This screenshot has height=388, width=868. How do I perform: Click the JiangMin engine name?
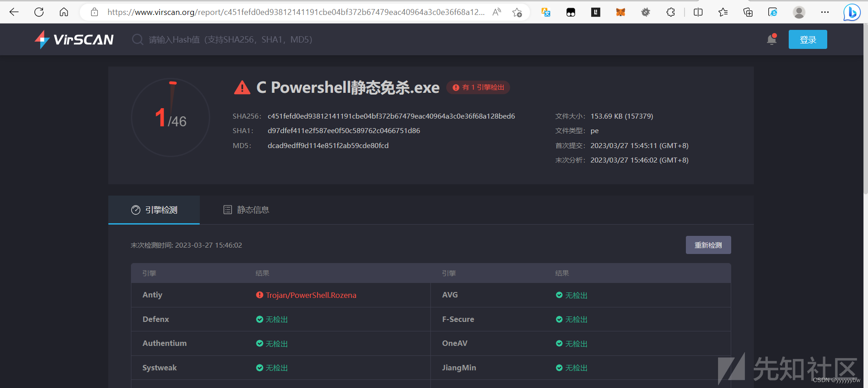[x=459, y=368]
